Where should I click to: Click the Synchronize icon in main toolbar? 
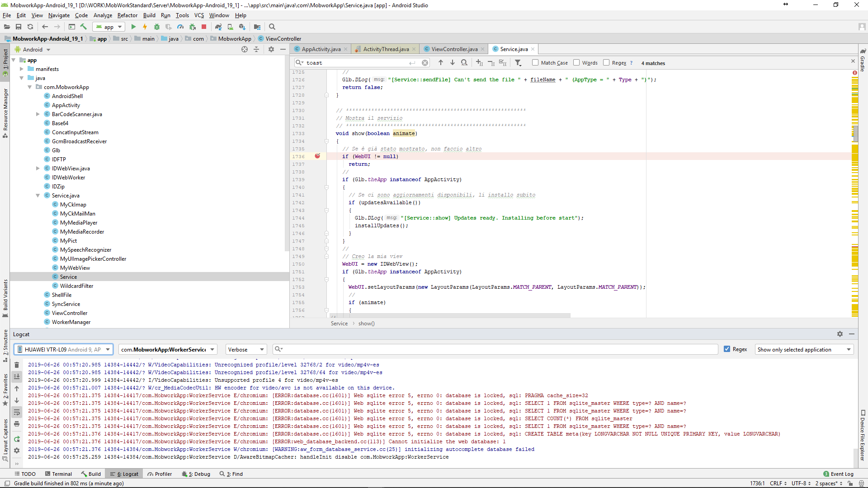[30, 27]
